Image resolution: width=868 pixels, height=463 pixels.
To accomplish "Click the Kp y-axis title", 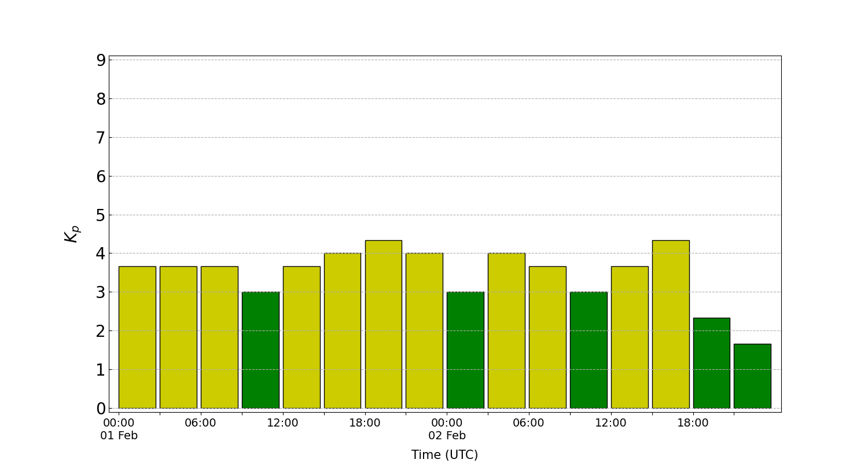I will tap(72, 234).
